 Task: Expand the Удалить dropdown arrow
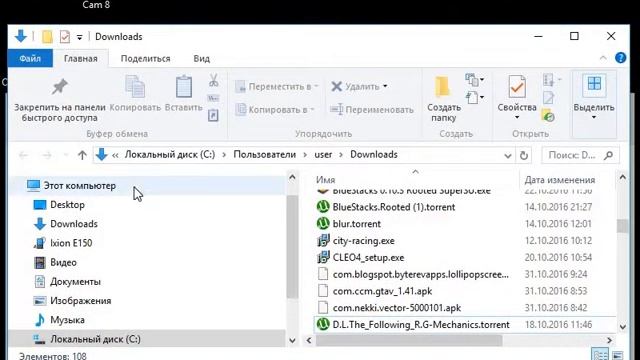click(x=385, y=87)
